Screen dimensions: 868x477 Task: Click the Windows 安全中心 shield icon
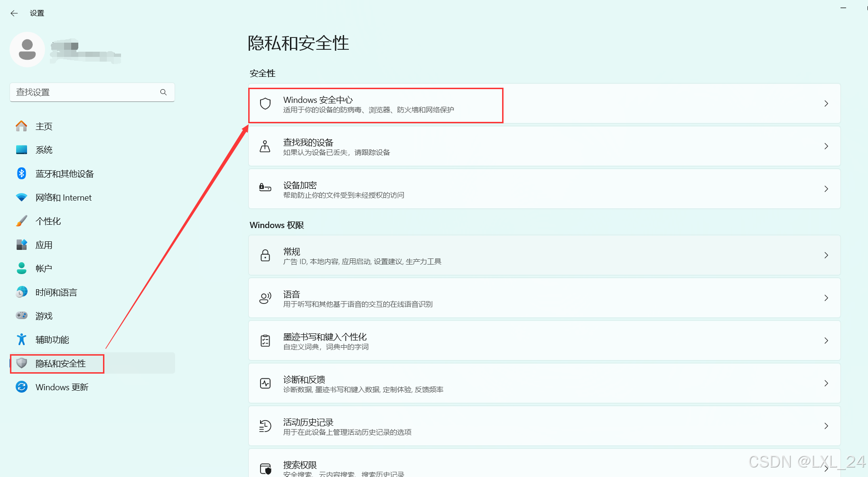coord(265,104)
